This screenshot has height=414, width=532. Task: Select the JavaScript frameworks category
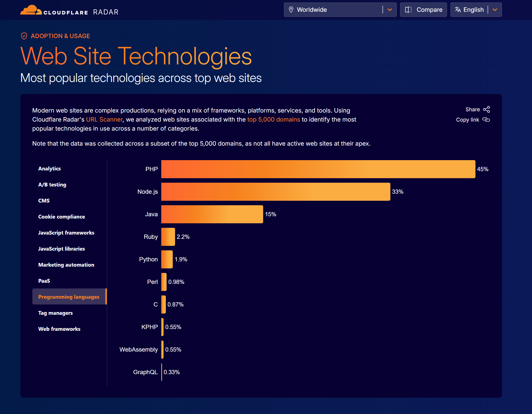(x=66, y=233)
